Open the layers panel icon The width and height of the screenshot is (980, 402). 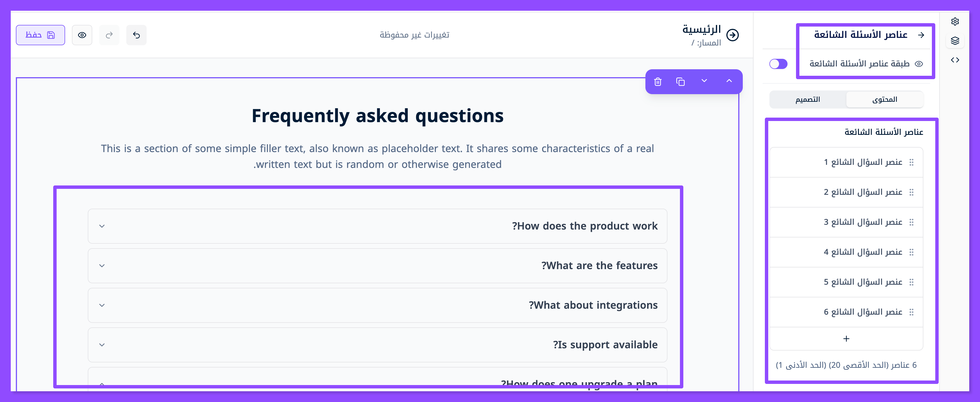(955, 41)
